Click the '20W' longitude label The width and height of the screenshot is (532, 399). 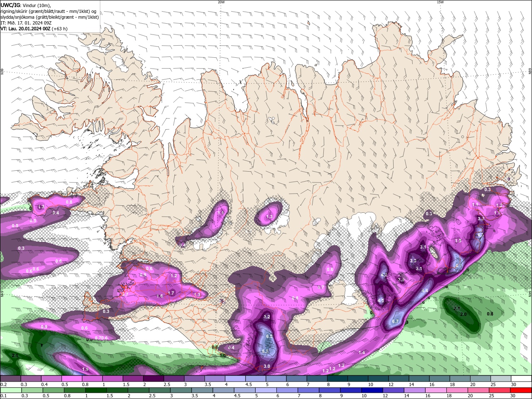[x=221, y=2]
